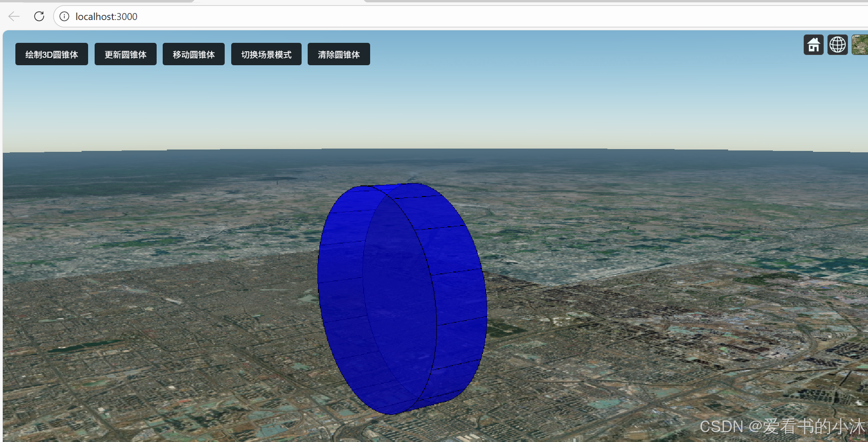The width and height of the screenshot is (868, 442).
Task: Select the blue cylinder entity on the map
Action: pos(402,298)
